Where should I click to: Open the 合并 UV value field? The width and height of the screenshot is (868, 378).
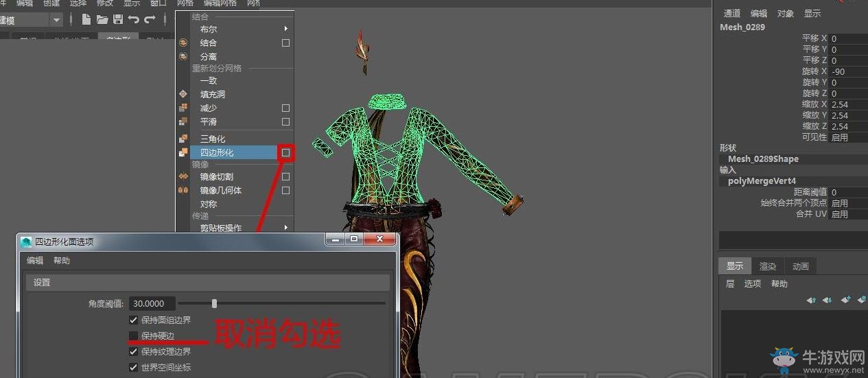click(x=848, y=214)
